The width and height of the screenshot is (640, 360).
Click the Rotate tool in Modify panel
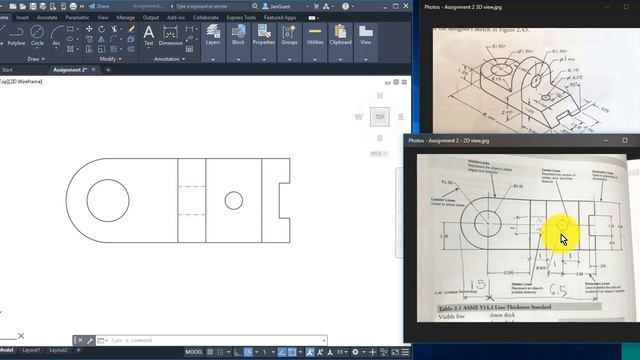pyautogui.click(x=102, y=29)
